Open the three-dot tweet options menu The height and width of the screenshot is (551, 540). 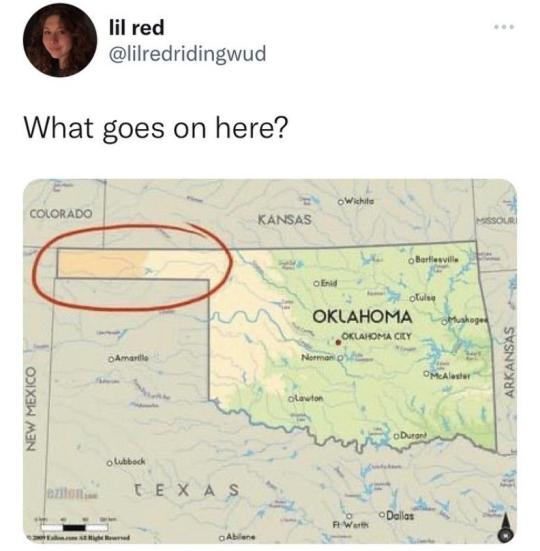point(505,27)
